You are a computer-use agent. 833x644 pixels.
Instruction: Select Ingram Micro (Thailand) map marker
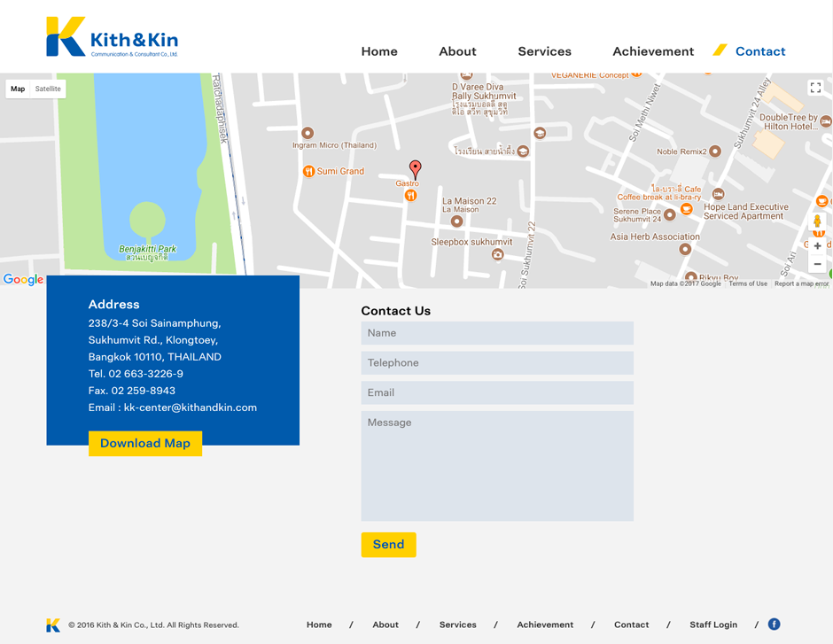coord(308,133)
